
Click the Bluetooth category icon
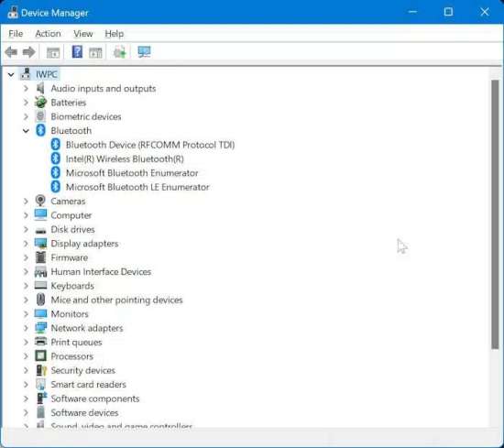click(40, 130)
